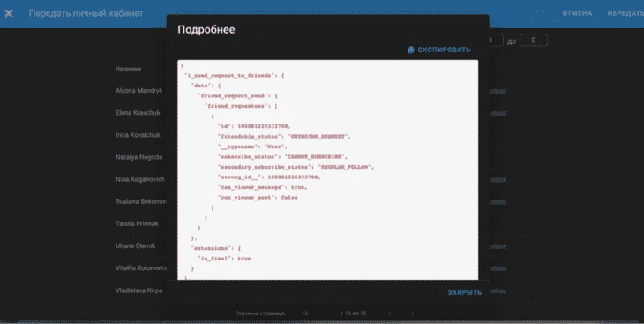The height and width of the screenshot is (324, 644).
Task: Select row Vladislava Kirpa in background list
Action: 139,290
